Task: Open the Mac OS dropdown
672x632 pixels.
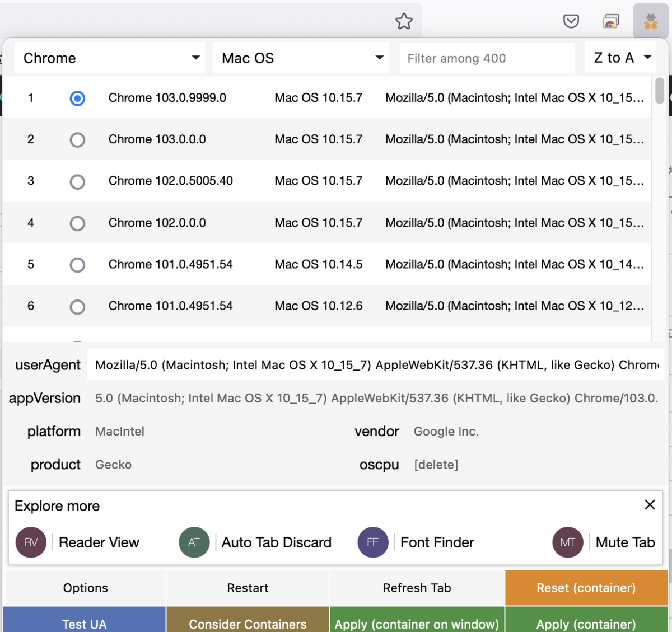Action: 301,58
